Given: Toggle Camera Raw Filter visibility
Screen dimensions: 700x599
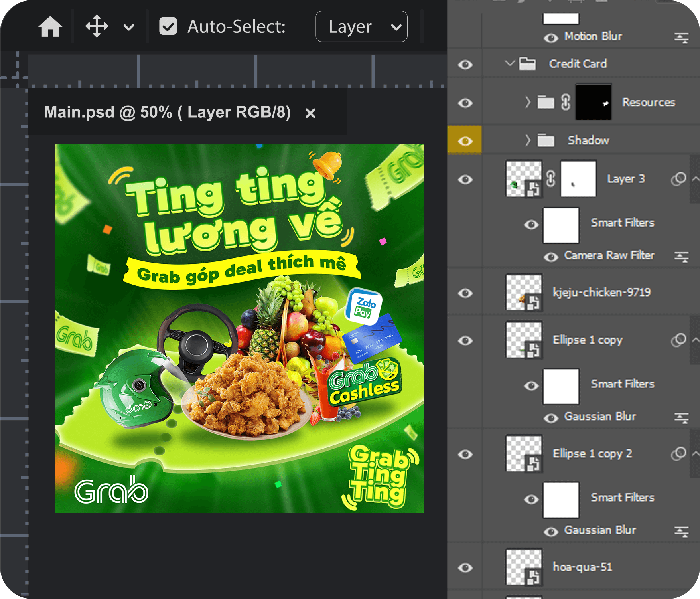Looking at the screenshot, I should click(551, 257).
